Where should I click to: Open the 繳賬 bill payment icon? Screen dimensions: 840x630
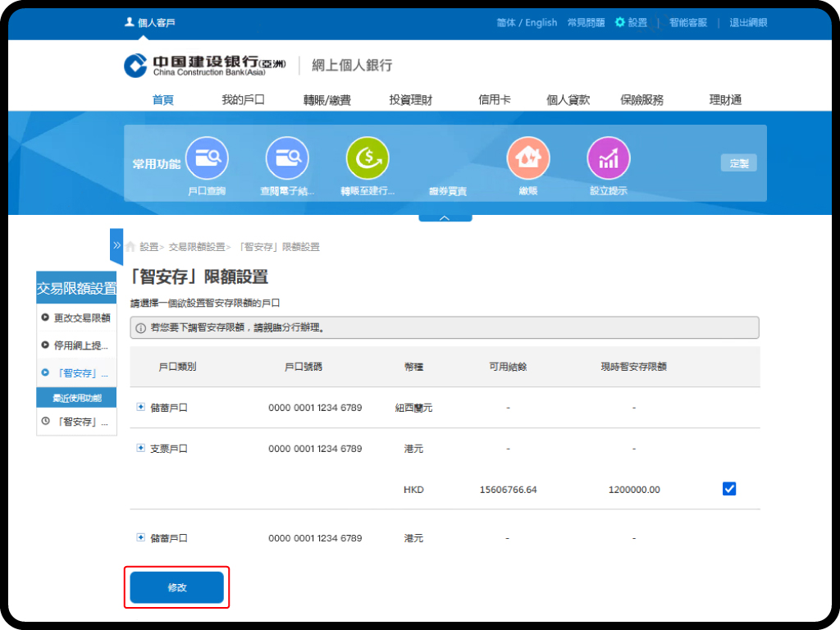click(527, 158)
